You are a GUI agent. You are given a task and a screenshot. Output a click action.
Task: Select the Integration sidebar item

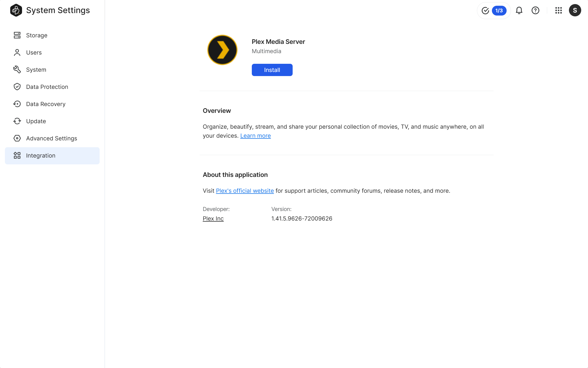pyautogui.click(x=41, y=155)
